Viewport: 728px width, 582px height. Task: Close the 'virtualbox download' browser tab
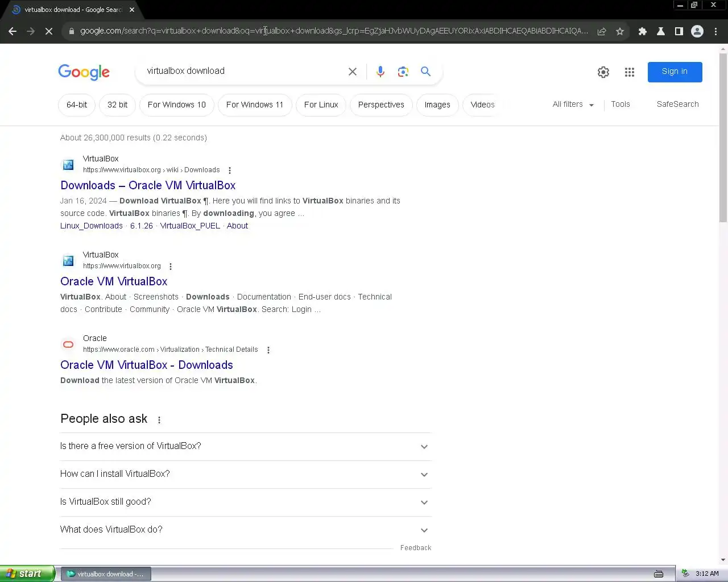click(132, 10)
